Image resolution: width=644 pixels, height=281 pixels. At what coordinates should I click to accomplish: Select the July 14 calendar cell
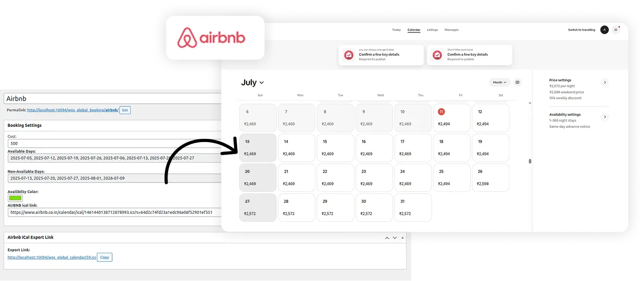point(296,148)
